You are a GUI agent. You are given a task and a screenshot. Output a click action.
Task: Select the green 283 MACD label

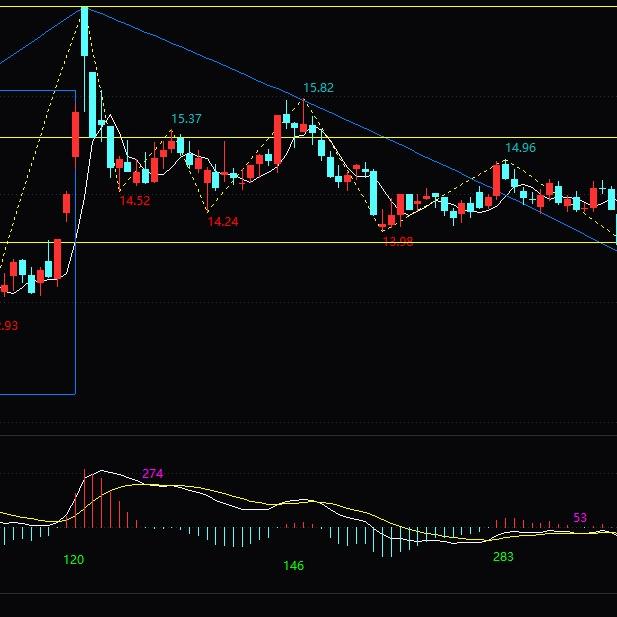coord(503,557)
